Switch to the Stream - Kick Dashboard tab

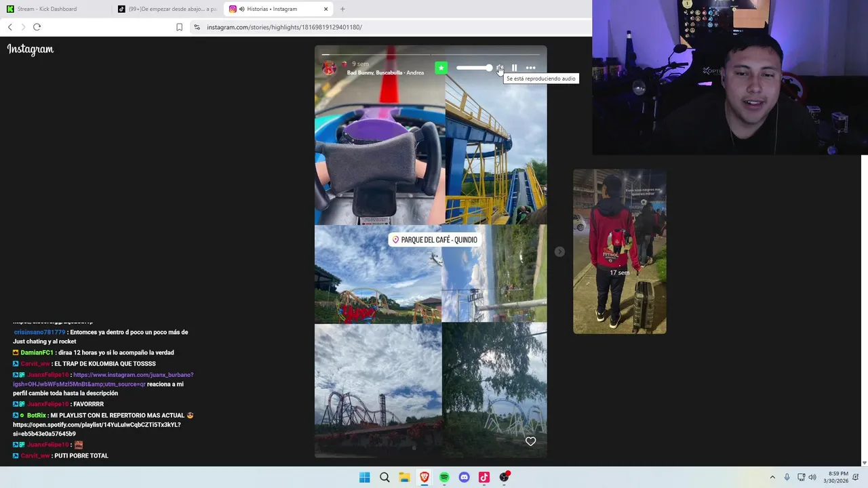54,9
